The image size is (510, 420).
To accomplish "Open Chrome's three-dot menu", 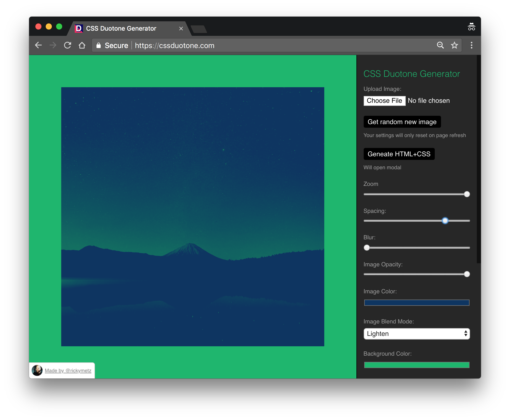I will [472, 45].
